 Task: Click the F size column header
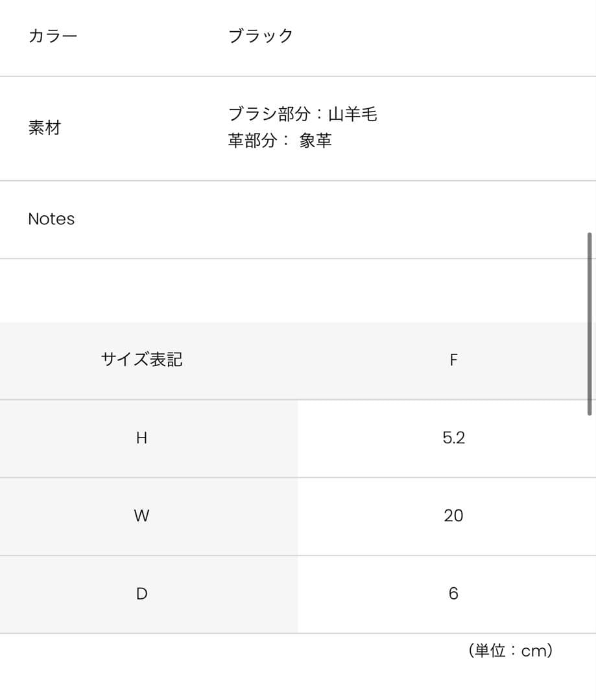(453, 360)
